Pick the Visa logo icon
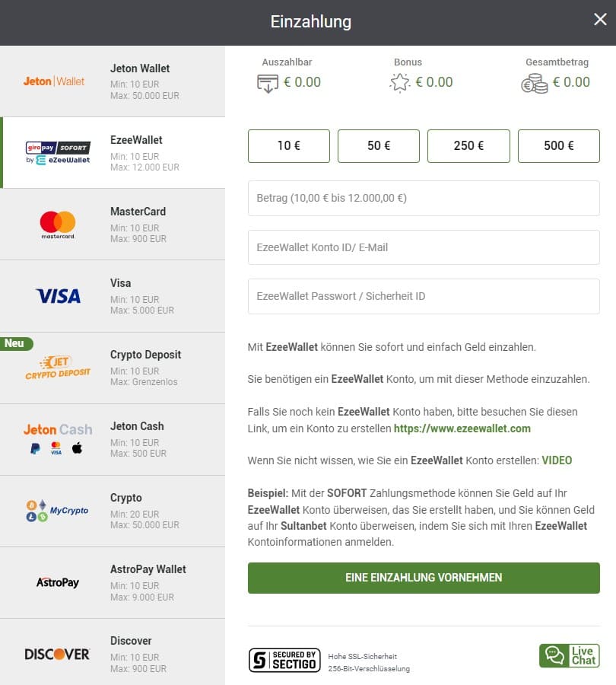Image resolution: width=616 pixels, height=685 pixels. pyautogui.click(x=58, y=296)
